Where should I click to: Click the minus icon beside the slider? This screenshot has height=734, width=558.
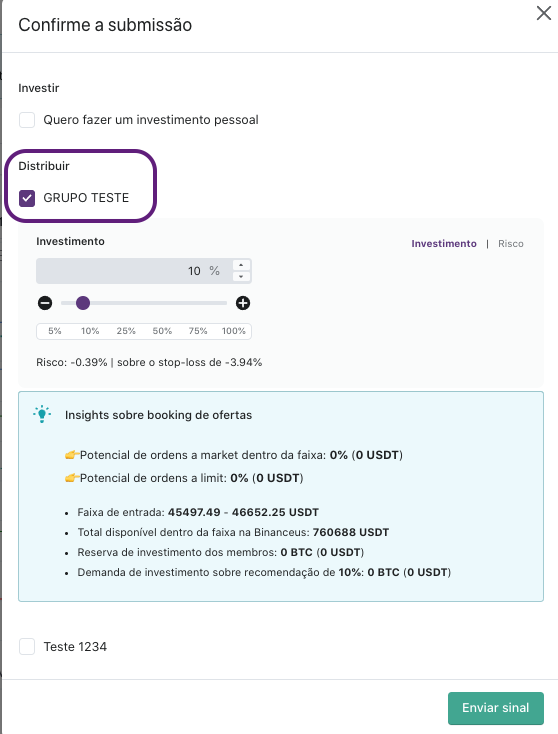[45, 303]
